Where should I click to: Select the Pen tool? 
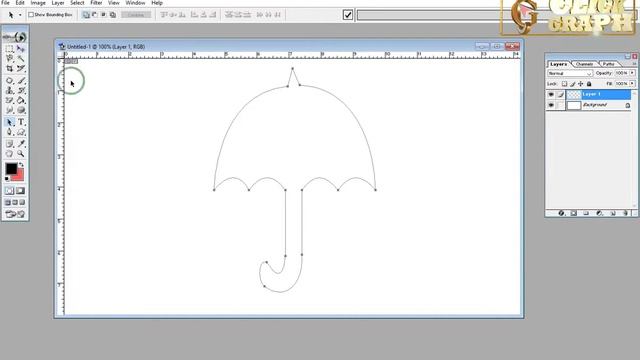9,132
